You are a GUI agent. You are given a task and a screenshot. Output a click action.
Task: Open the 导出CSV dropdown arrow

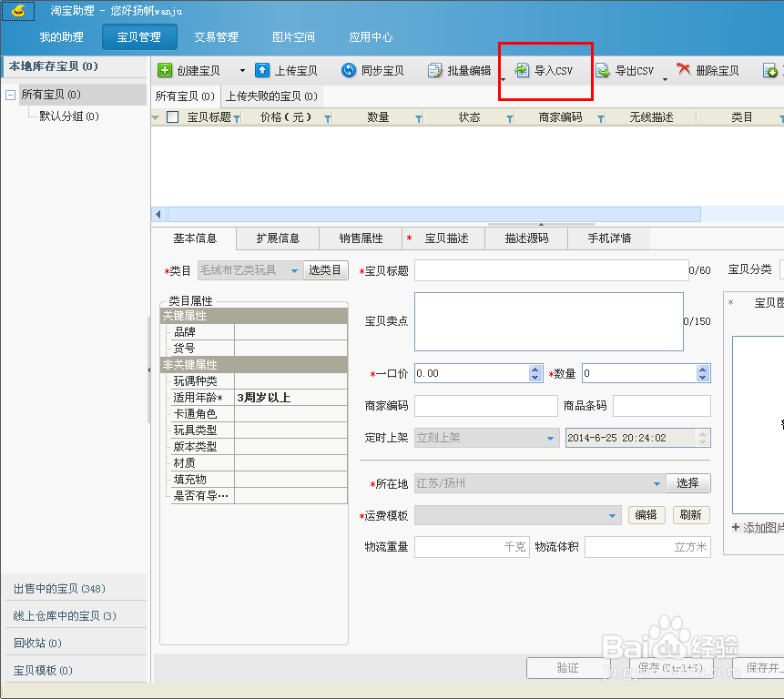pyautogui.click(x=665, y=79)
